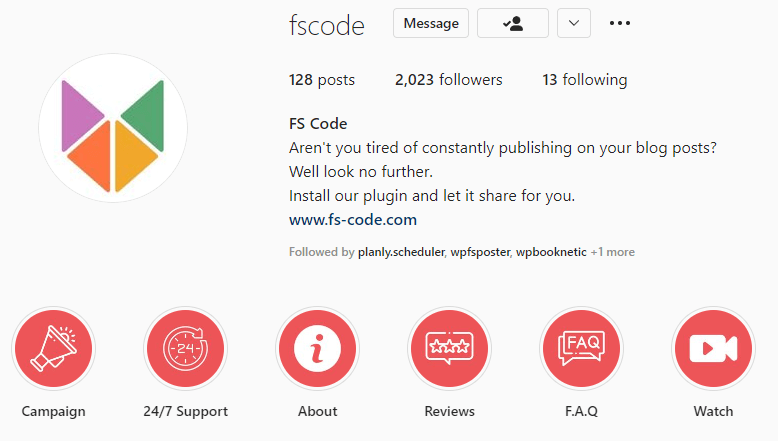Open the Reviews highlight stars icon
The width and height of the screenshot is (778, 441).
[450, 348]
